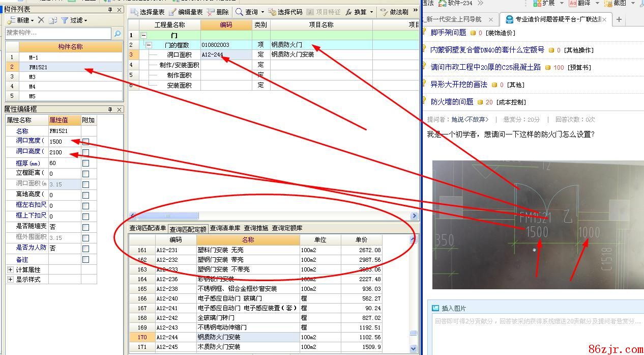Viewport: 644px width, 355px height.
Task: Check the 框厚 附加 checkbox
Action: [x=85, y=163]
